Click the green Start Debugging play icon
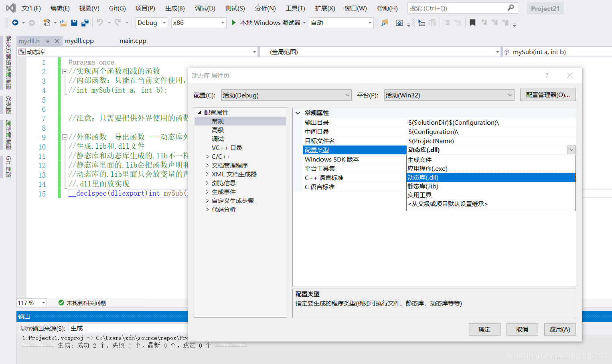 [x=234, y=22]
